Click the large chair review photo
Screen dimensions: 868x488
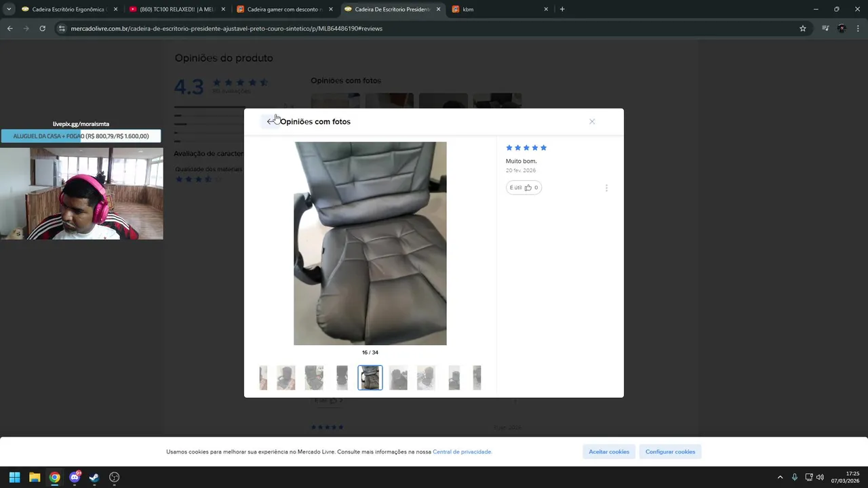(370, 243)
